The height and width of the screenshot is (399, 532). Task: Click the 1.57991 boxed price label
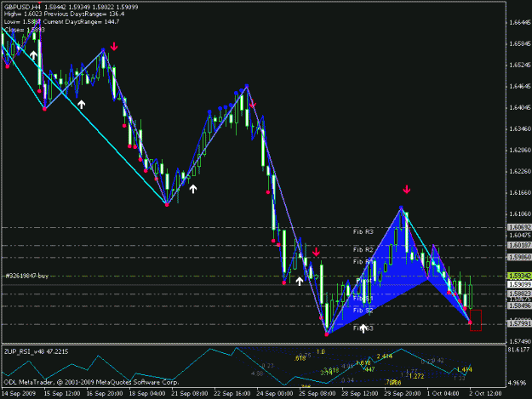(x=519, y=324)
